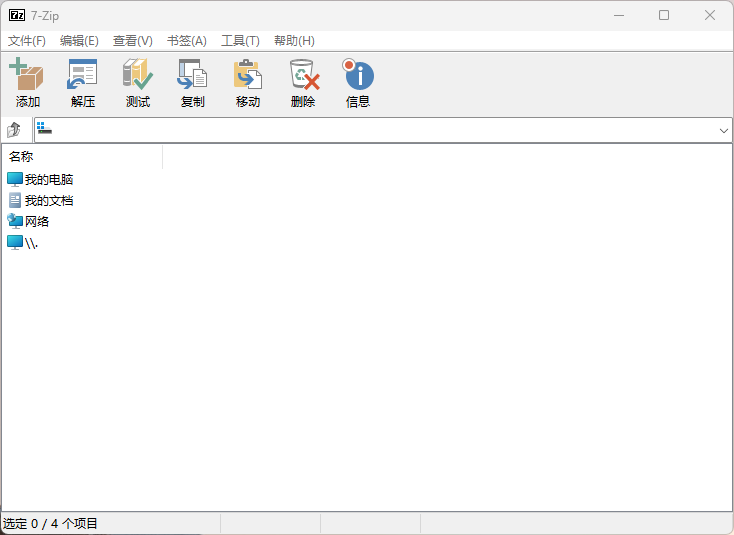Screen dimensions: 734x535
Task: Go up one folder level with arrow icon
Action: click(x=14, y=130)
